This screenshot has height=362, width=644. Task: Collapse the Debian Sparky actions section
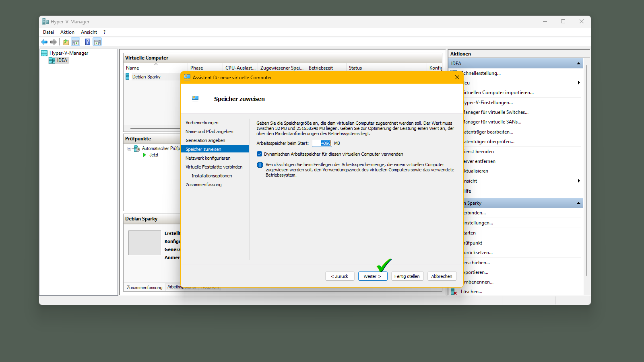pyautogui.click(x=578, y=203)
